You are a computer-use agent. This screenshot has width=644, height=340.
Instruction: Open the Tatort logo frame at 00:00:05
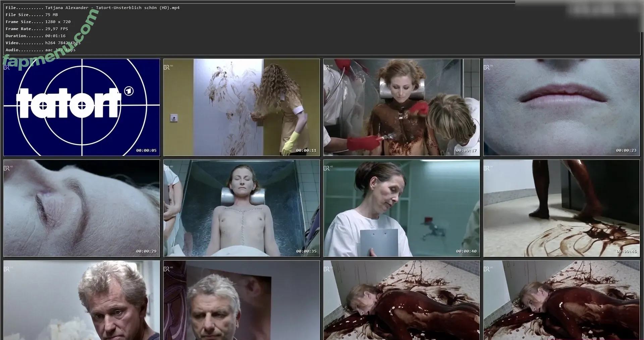(x=82, y=108)
